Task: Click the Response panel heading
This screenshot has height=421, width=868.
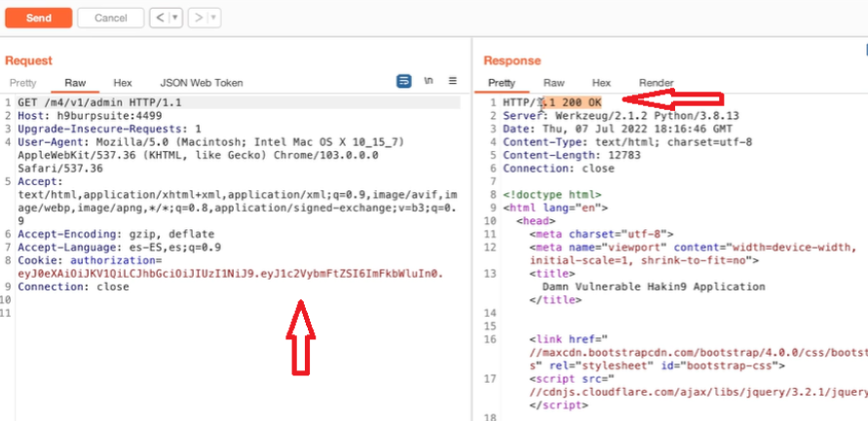Action: [x=512, y=61]
